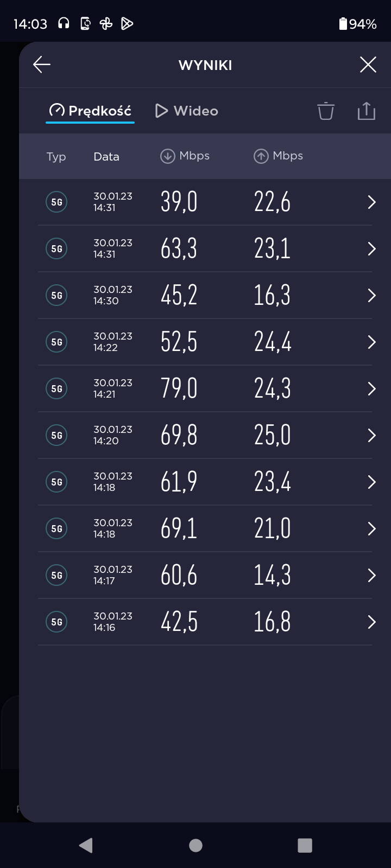The image size is (391, 868).
Task: Tap 5G badge of 39,0 result
Action: pos(56,202)
